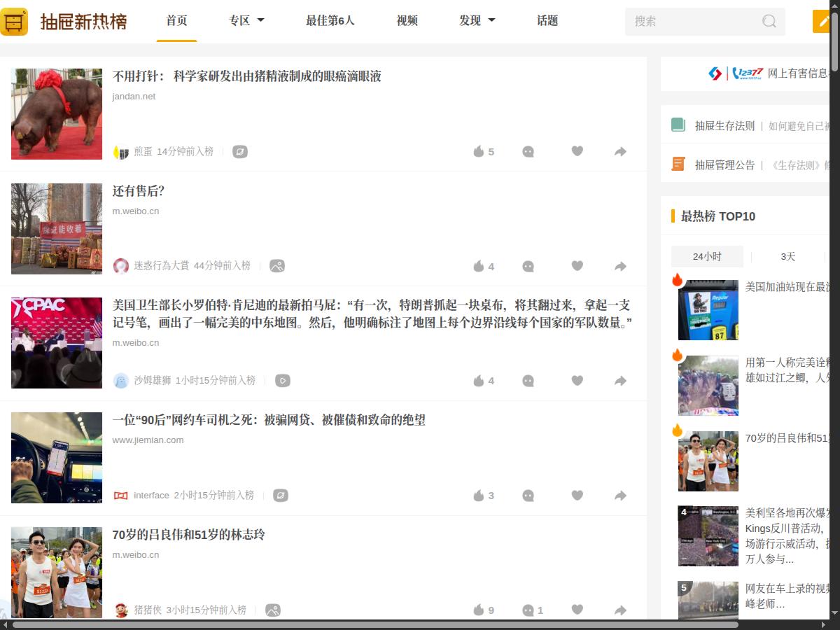Open comments on the 还有售后 post
This screenshot has height=630, width=840.
tap(528, 266)
